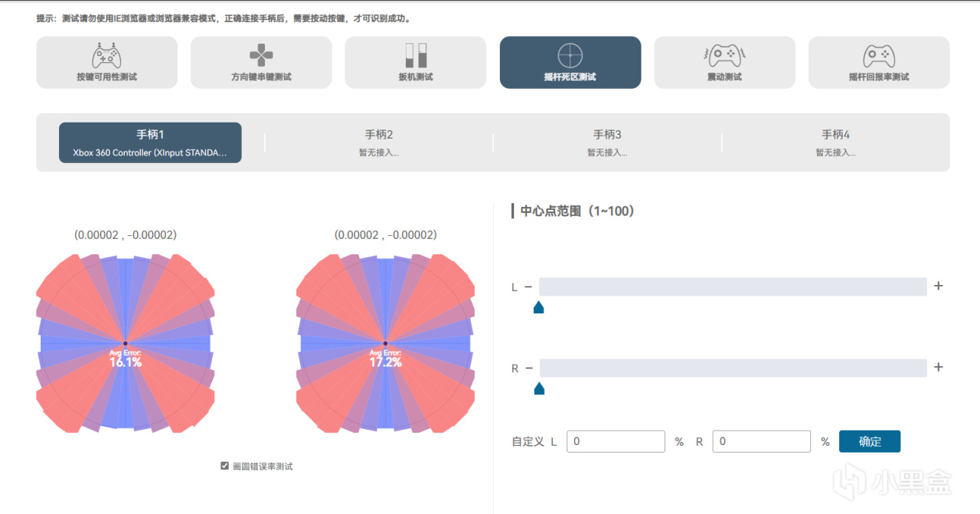Focus the 自定义 L percentage input field

tap(616, 441)
